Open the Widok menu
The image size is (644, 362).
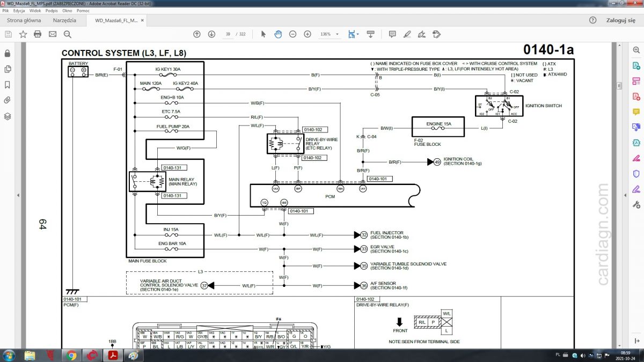[35, 11]
